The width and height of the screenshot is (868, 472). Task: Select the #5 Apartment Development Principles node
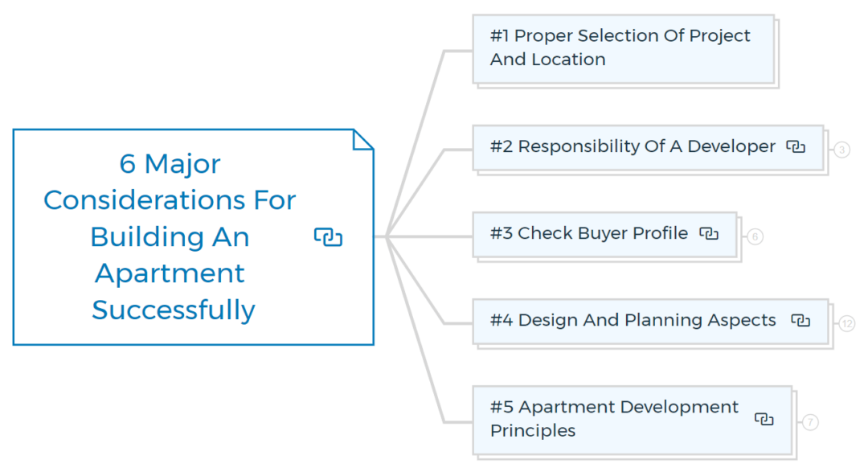[x=615, y=418]
